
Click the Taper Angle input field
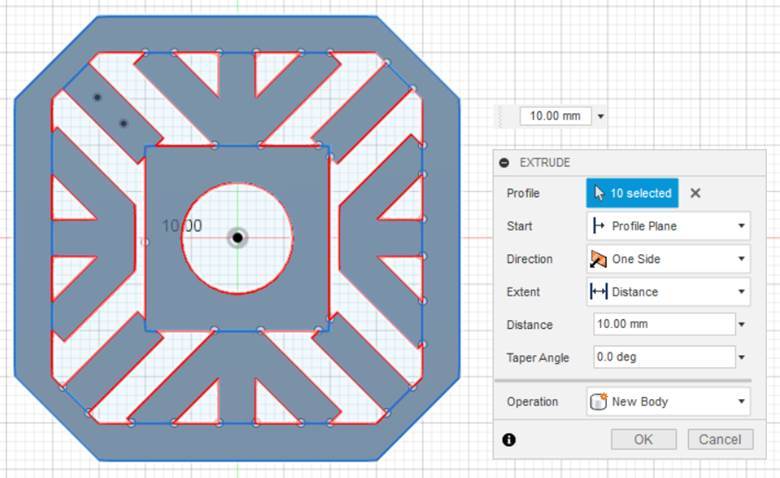click(664, 357)
